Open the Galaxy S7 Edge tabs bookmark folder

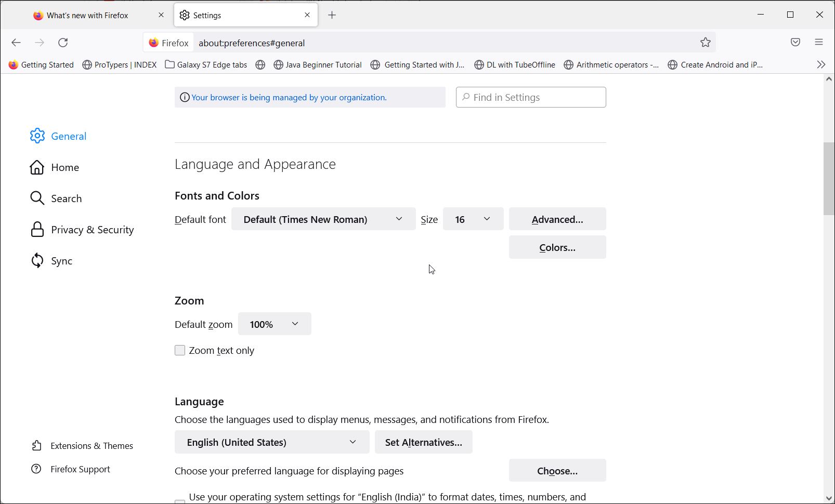(x=206, y=64)
